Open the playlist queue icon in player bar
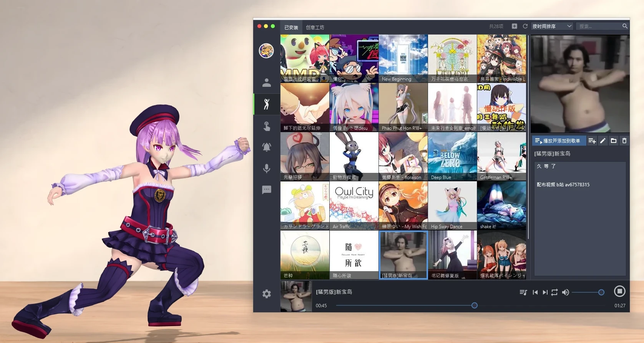The width and height of the screenshot is (644, 343). click(x=523, y=292)
